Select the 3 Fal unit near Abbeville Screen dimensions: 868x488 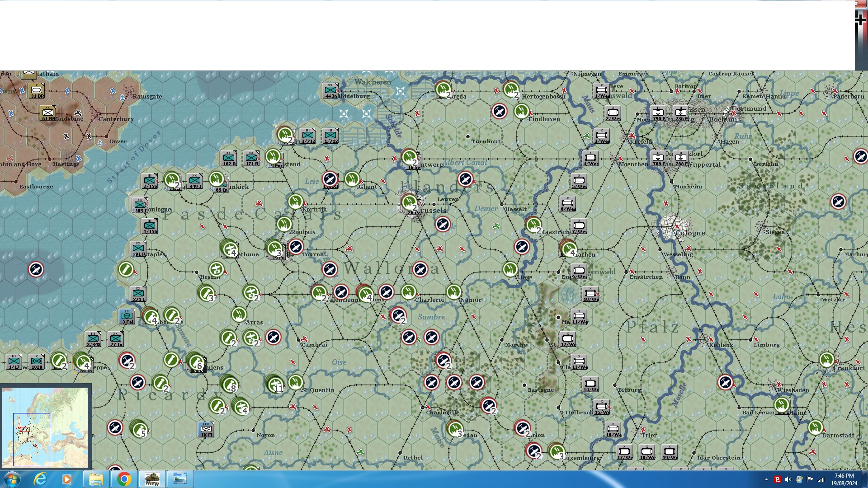pos(127,316)
